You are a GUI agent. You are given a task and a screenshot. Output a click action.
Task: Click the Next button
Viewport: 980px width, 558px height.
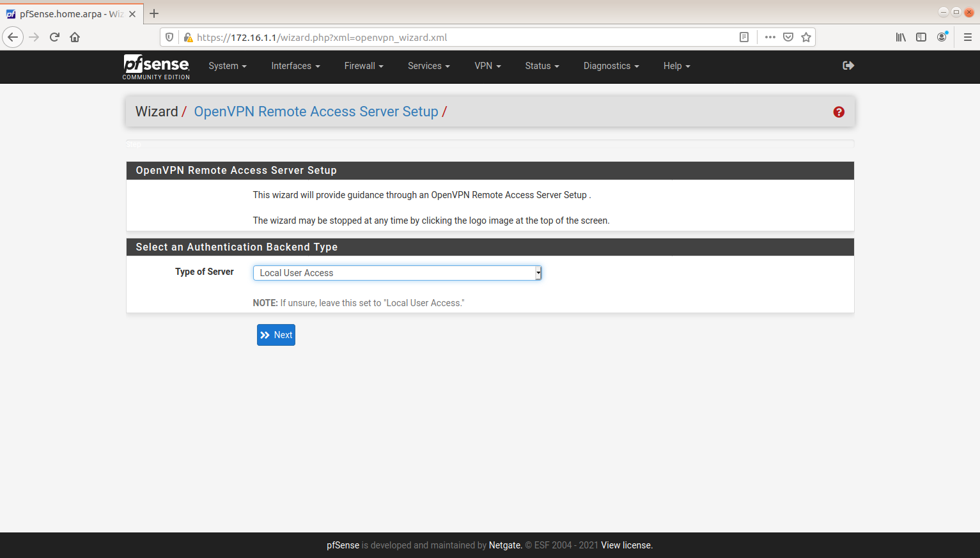(x=276, y=335)
